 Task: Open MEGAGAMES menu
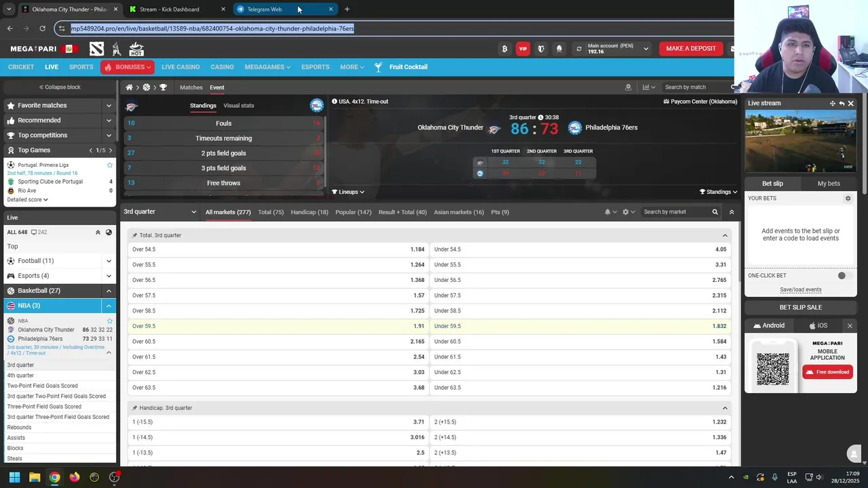[x=267, y=67]
